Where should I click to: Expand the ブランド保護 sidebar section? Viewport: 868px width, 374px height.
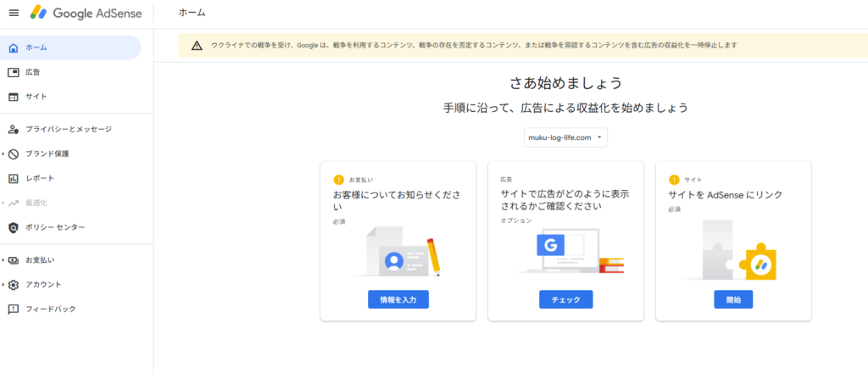point(3,154)
